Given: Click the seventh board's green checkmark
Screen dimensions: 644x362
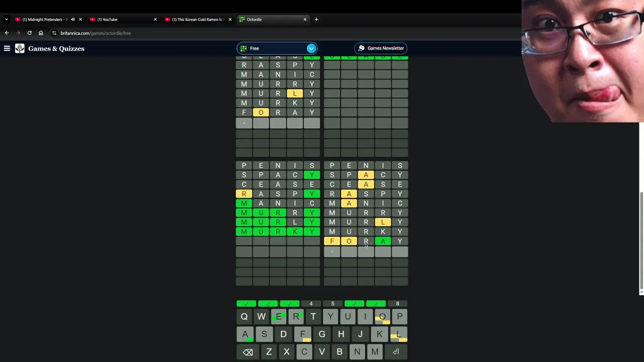Looking at the screenshot, I should point(376,304).
